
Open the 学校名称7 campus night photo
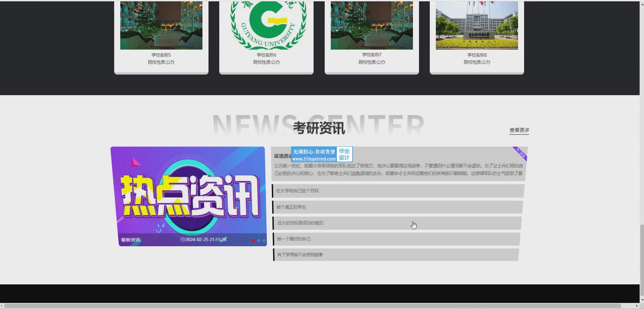pos(372,25)
